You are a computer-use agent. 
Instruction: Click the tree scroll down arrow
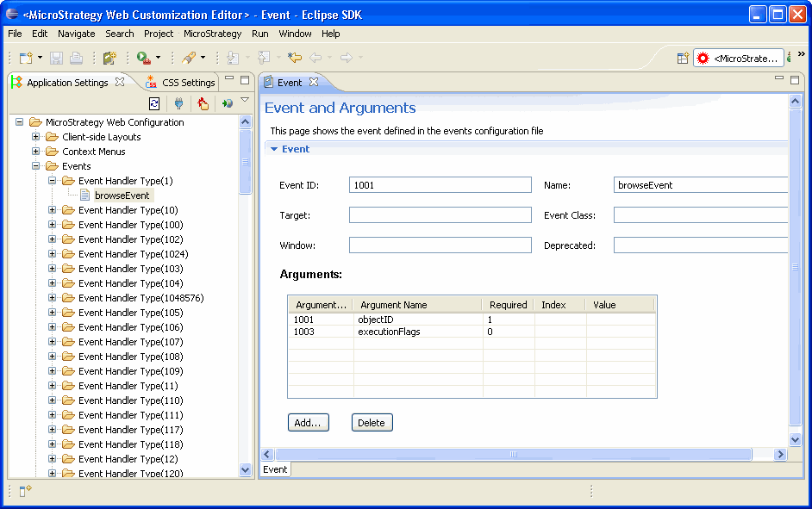246,469
